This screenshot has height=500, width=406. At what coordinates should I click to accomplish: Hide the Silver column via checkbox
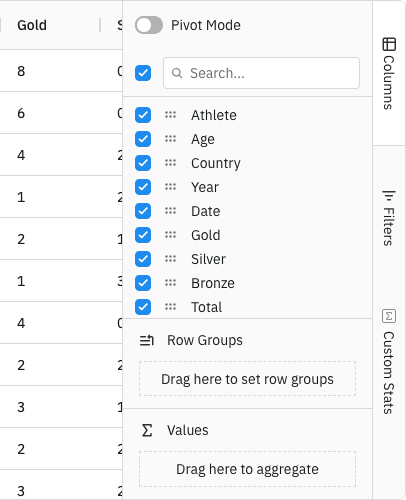143,259
